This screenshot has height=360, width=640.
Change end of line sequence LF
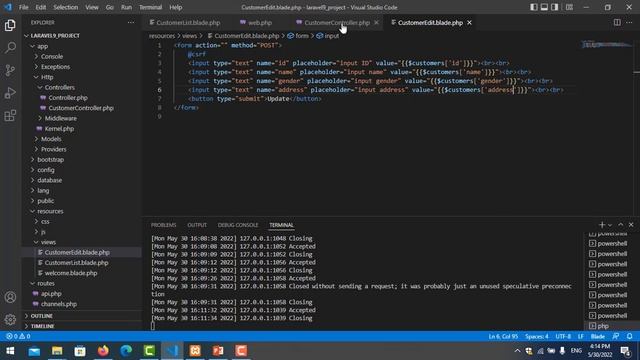point(580,336)
